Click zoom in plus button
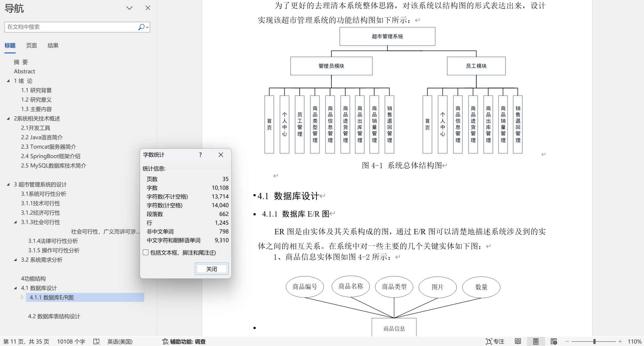The height and width of the screenshot is (346, 644). coord(620,342)
